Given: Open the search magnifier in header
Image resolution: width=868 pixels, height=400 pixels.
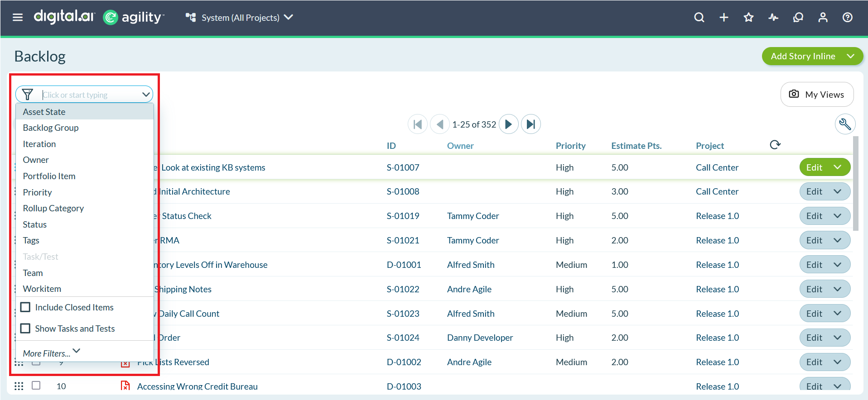Looking at the screenshot, I should (x=699, y=17).
